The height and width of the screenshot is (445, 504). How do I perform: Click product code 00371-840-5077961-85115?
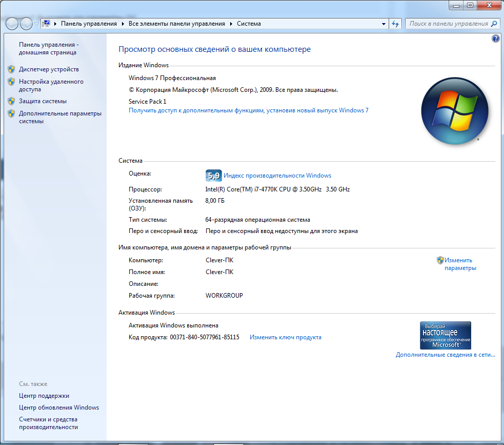[x=205, y=337]
